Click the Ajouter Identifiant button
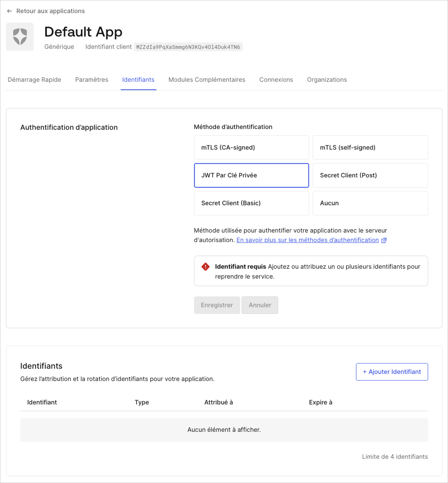Image resolution: width=448 pixels, height=483 pixels. [391, 372]
